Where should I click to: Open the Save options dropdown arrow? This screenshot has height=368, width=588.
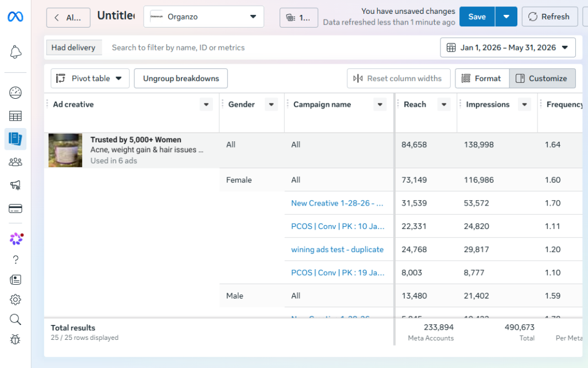[x=506, y=17]
